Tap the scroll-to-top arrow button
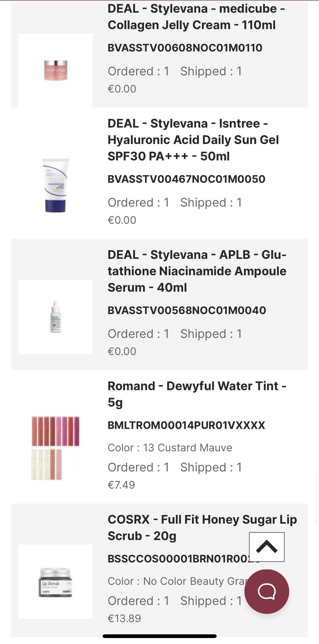This screenshot has width=319, height=644. 267,547
